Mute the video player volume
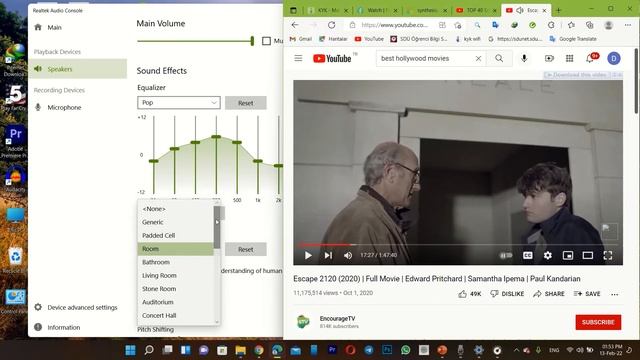Image resolution: width=640 pixels, height=360 pixels. tap(348, 256)
